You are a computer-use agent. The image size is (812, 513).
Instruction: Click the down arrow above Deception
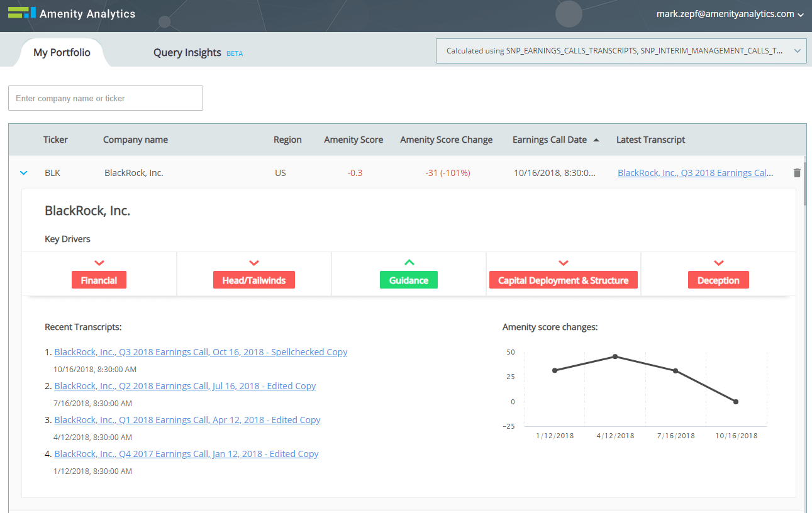718,263
